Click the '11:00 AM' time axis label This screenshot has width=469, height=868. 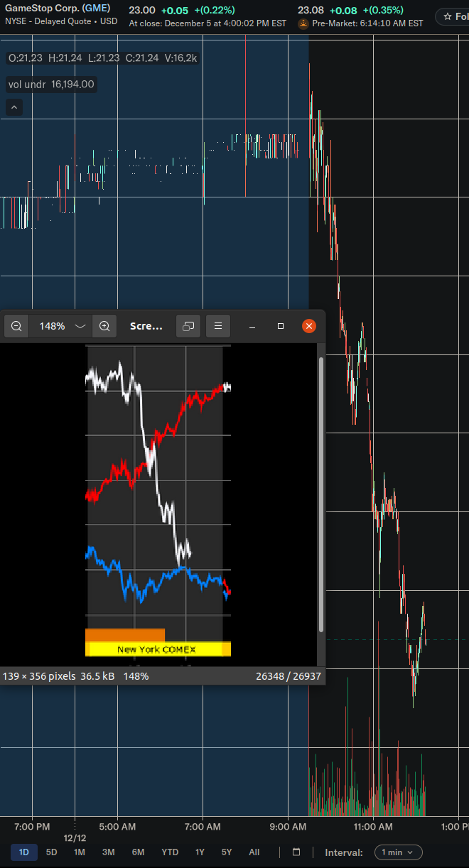[372, 827]
